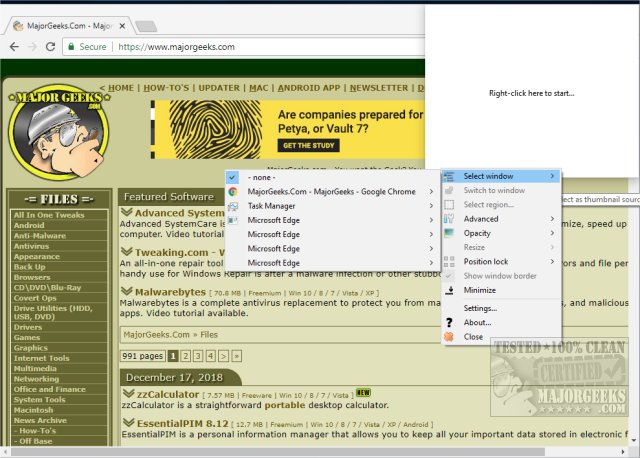The width and height of the screenshot is (640, 458).
Task: Expand the Resize submenu arrow
Action: click(552, 247)
